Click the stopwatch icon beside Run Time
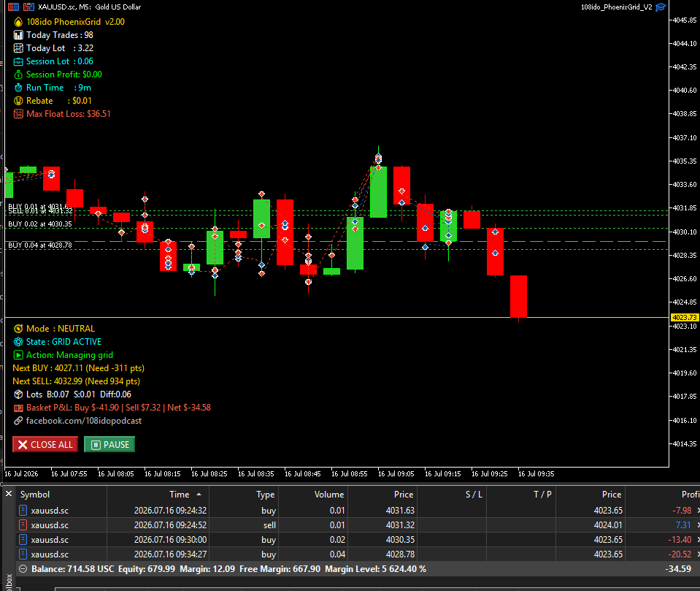 click(x=18, y=88)
